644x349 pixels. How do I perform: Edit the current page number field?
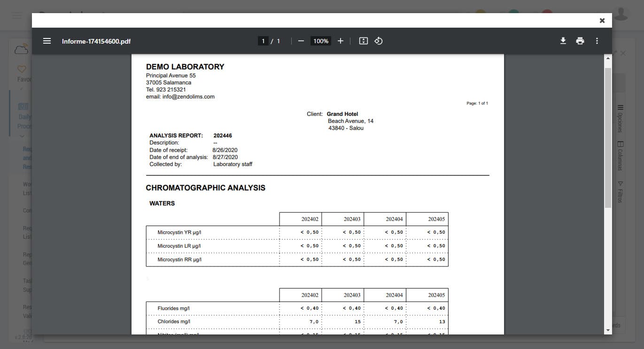[x=263, y=41]
